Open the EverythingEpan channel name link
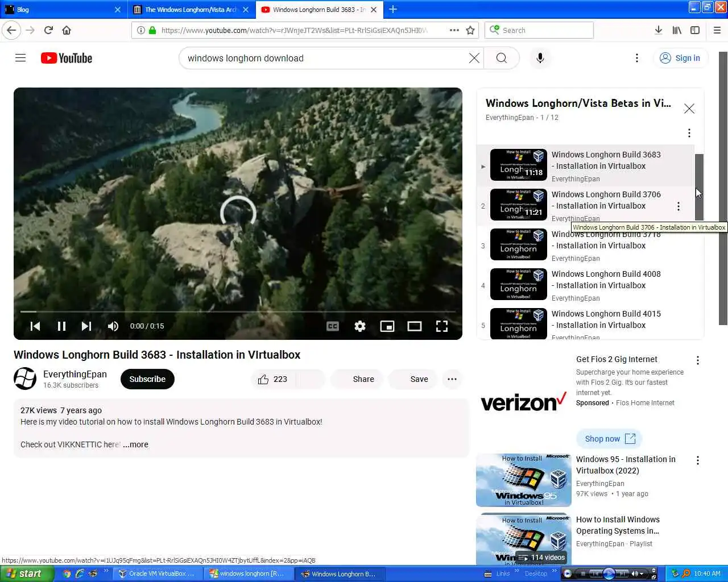 coord(75,374)
